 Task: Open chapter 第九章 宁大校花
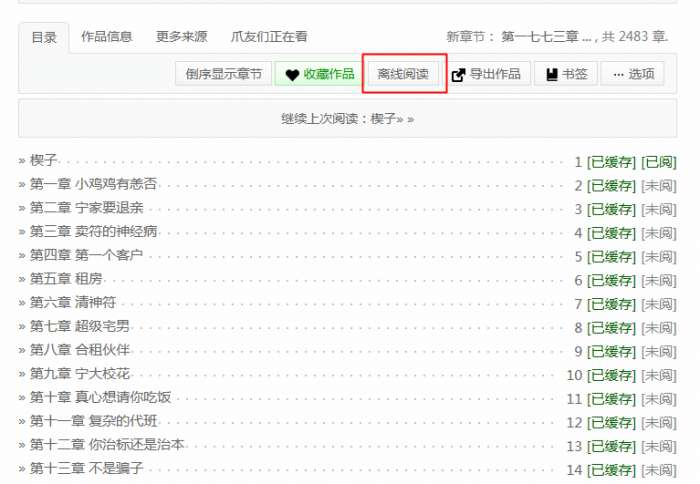[79, 373]
